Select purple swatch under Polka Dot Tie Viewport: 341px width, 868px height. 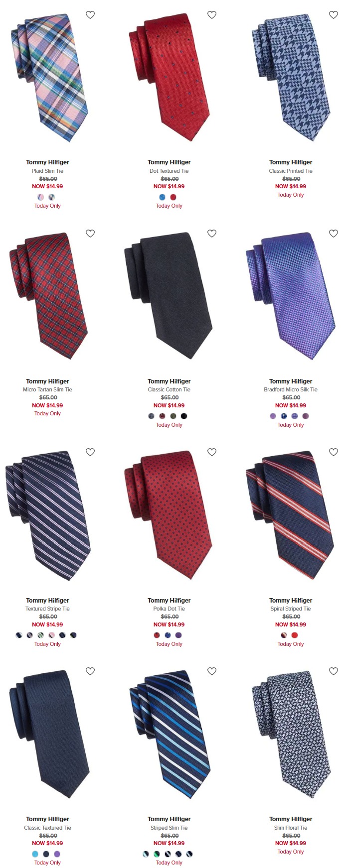click(x=179, y=635)
